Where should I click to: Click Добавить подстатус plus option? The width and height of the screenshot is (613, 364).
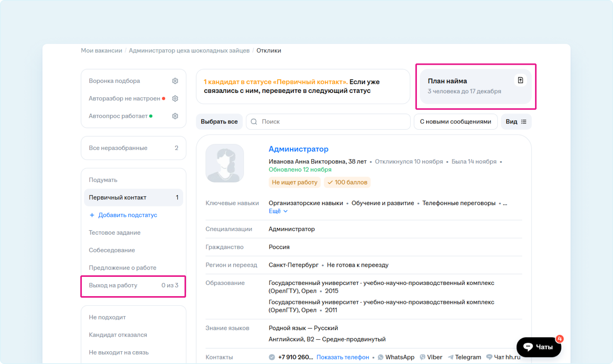coord(124,215)
